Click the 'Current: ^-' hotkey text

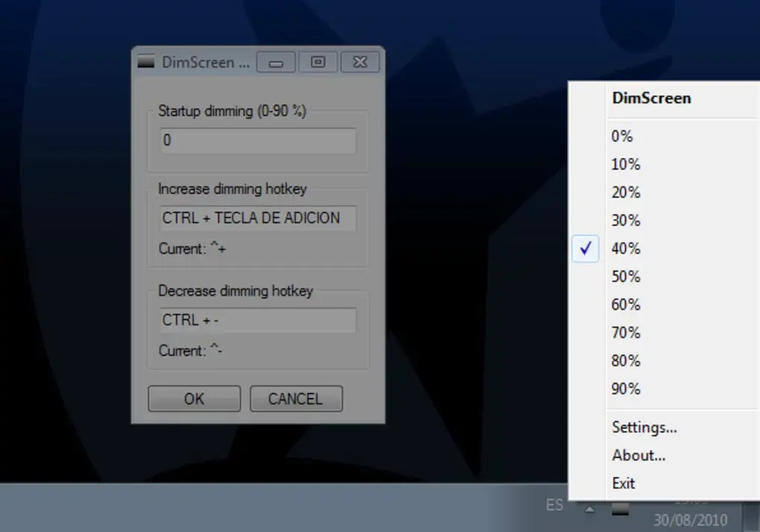tap(190, 350)
